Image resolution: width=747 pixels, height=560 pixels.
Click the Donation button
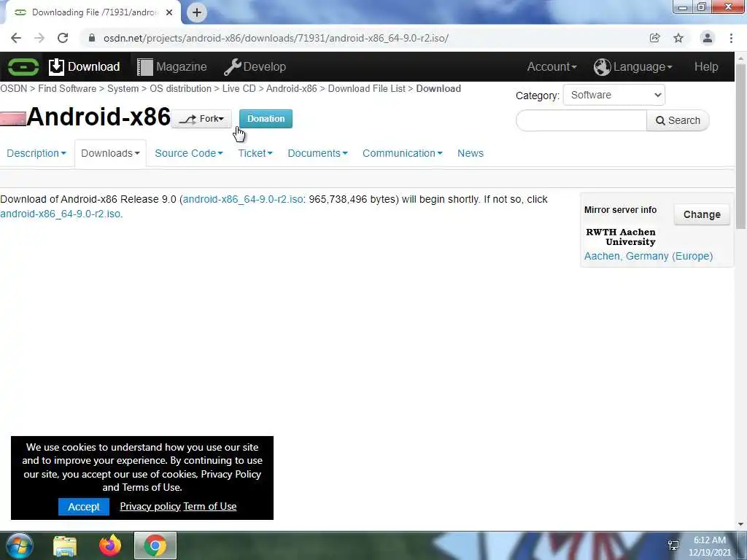click(266, 119)
